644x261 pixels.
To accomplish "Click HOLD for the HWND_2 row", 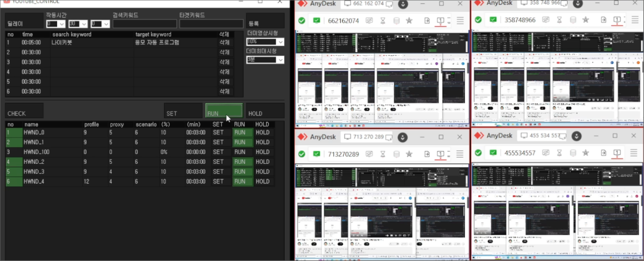I will pyautogui.click(x=264, y=162).
